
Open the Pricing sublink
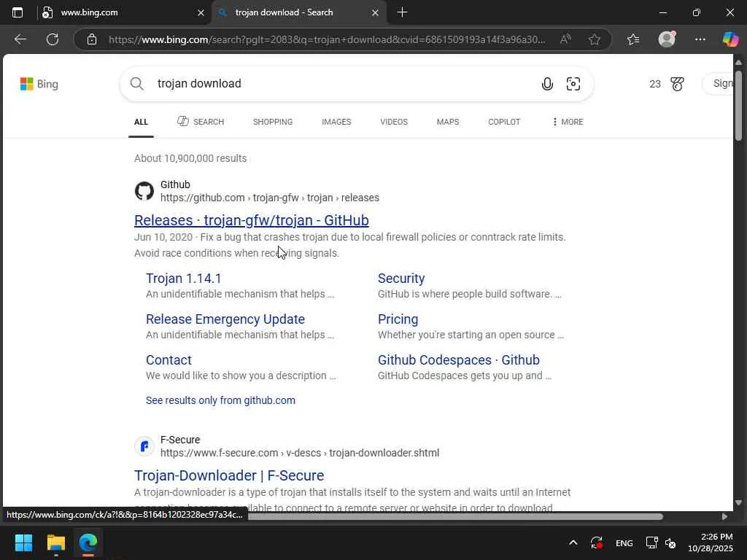tap(398, 319)
